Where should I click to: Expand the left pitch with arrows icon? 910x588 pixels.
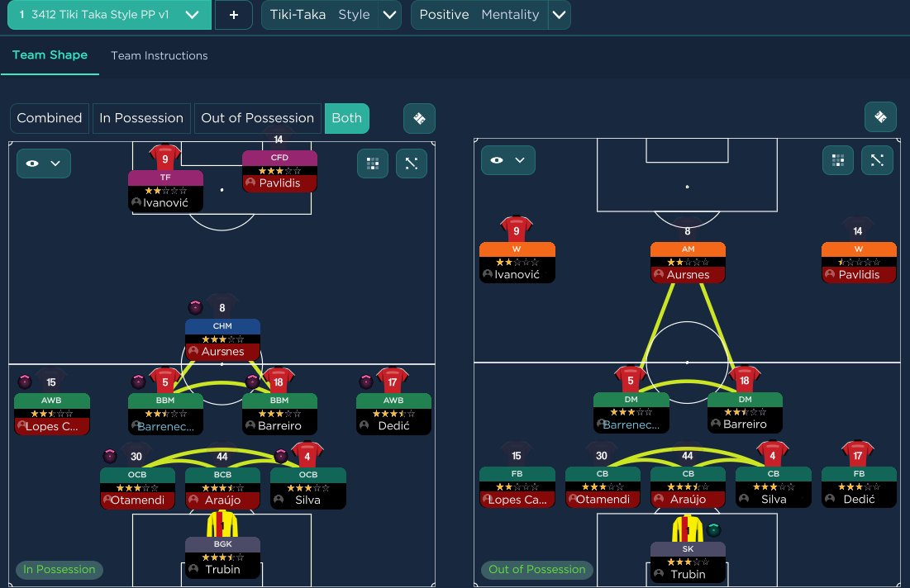(x=412, y=164)
